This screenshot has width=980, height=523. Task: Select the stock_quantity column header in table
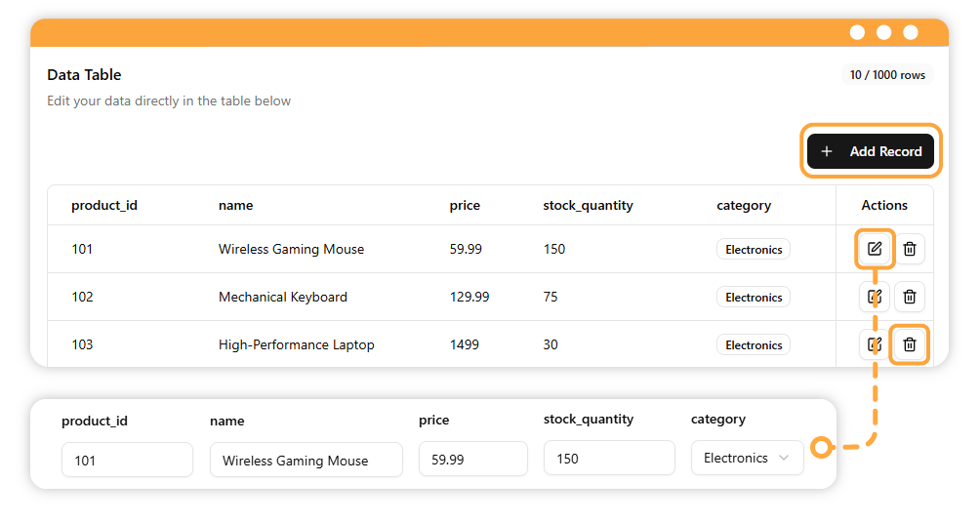pos(588,205)
